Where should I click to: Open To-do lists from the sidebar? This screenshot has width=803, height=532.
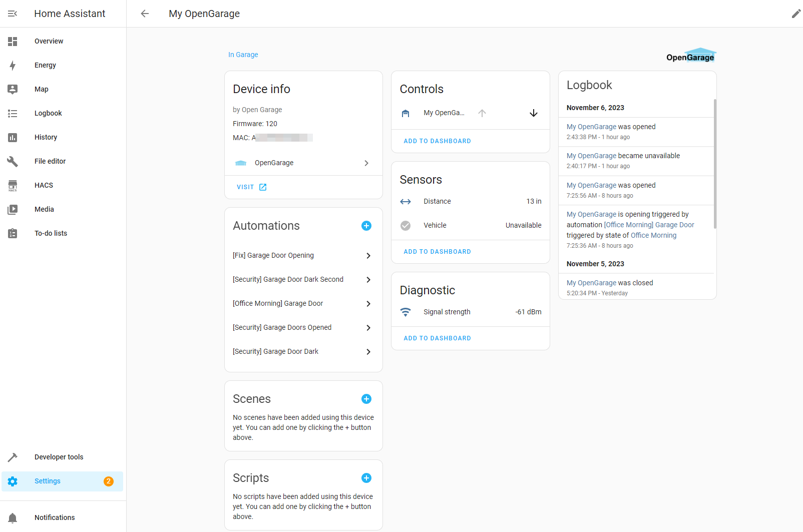(63, 233)
